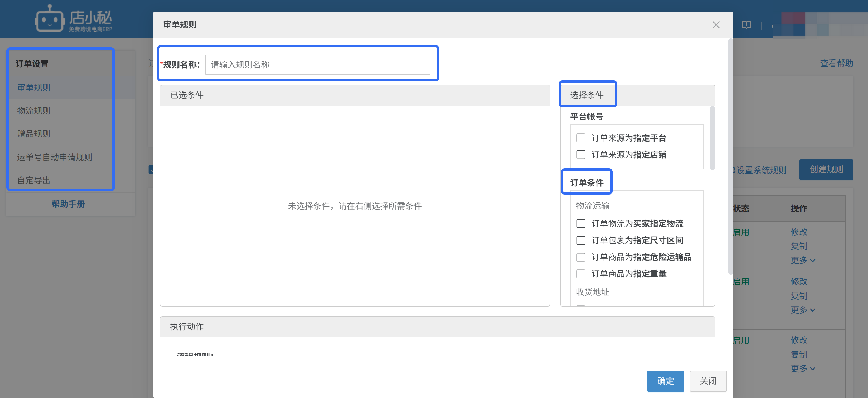Click the 状态 column header
The height and width of the screenshot is (398, 868).
(x=741, y=209)
